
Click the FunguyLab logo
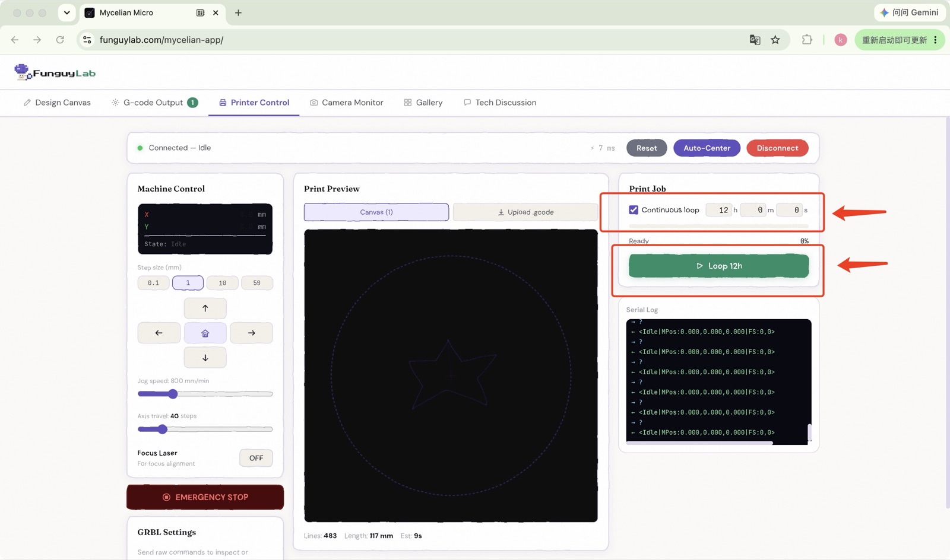55,72
